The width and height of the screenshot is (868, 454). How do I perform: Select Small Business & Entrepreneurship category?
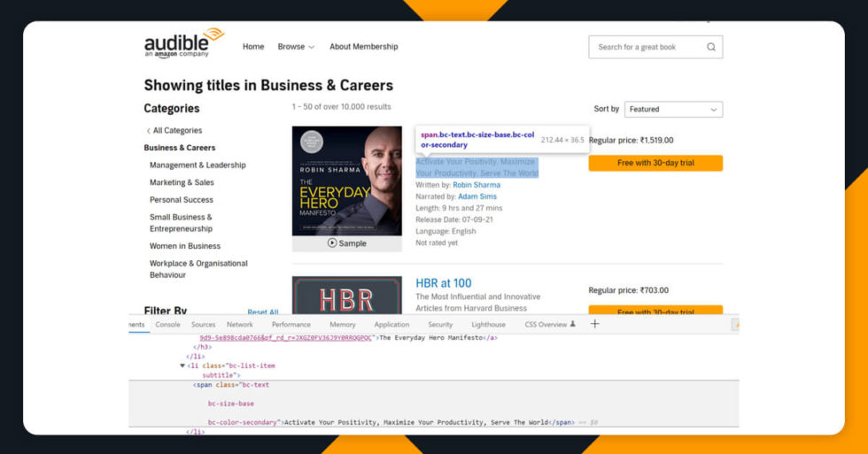pos(181,223)
